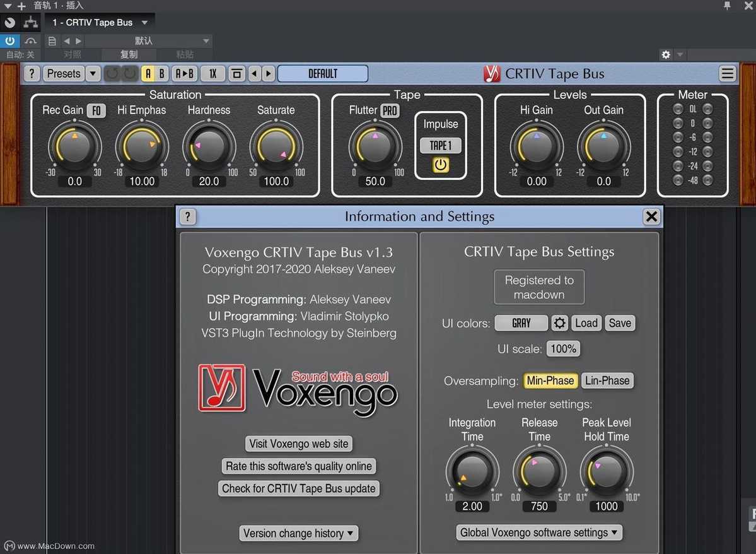Open UI colors gear editor
The height and width of the screenshot is (554, 756).
(559, 323)
